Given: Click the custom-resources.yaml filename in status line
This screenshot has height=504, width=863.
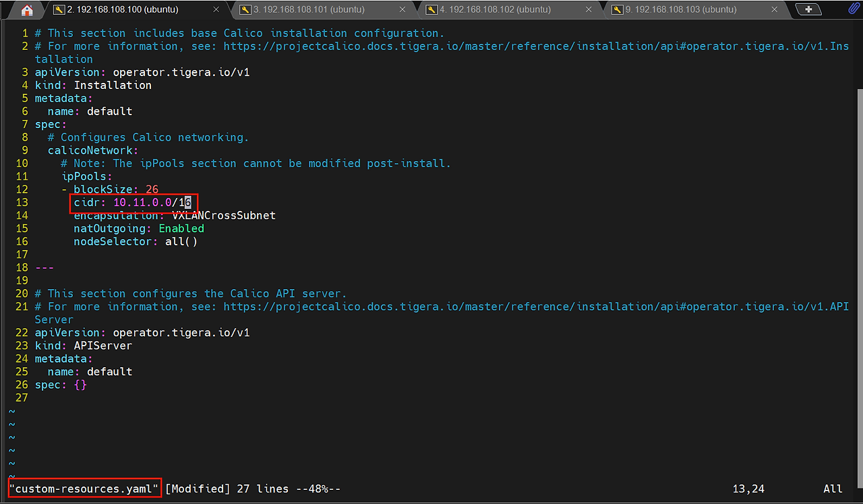Looking at the screenshot, I should (84, 489).
